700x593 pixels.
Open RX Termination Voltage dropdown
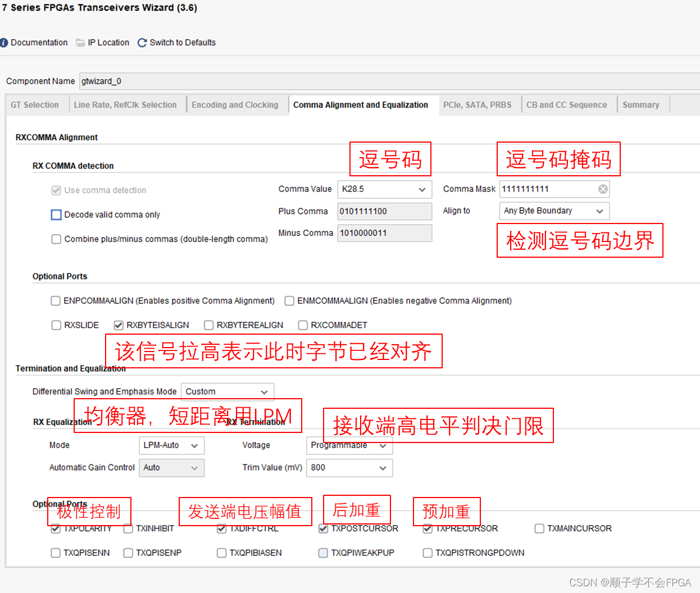(349, 445)
